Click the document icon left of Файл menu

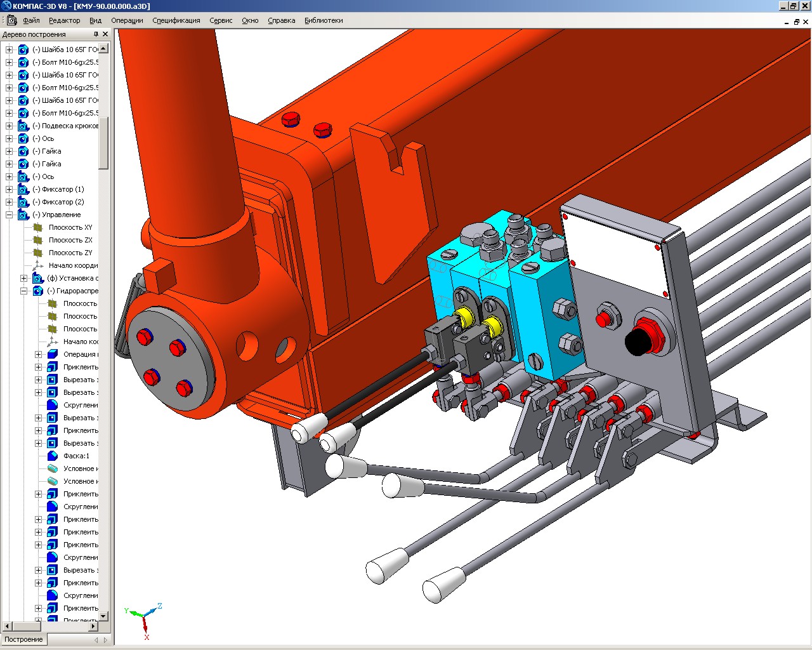[12, 20]
